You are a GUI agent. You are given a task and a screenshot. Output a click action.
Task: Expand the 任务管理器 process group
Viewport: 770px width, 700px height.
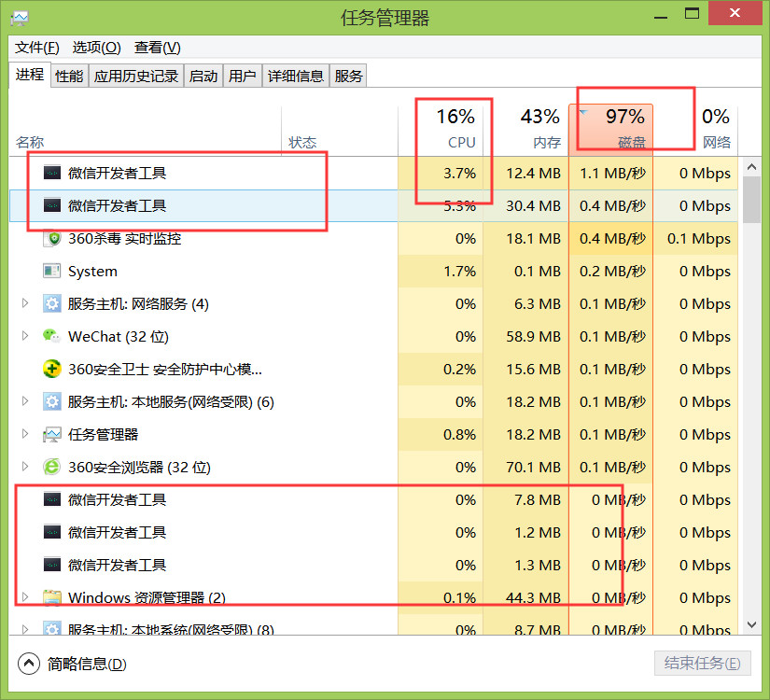tap(25, 434)
